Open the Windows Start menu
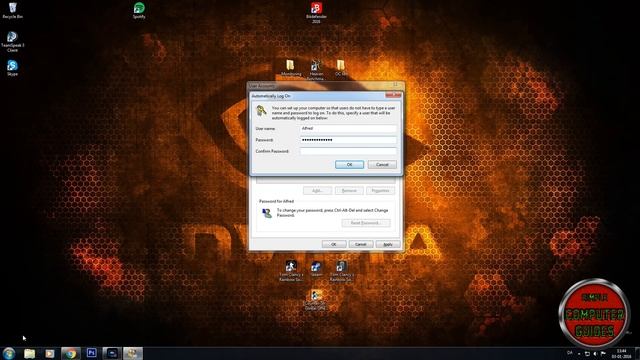This screenshot has width=640, height=360. click(x=9, y=353)
